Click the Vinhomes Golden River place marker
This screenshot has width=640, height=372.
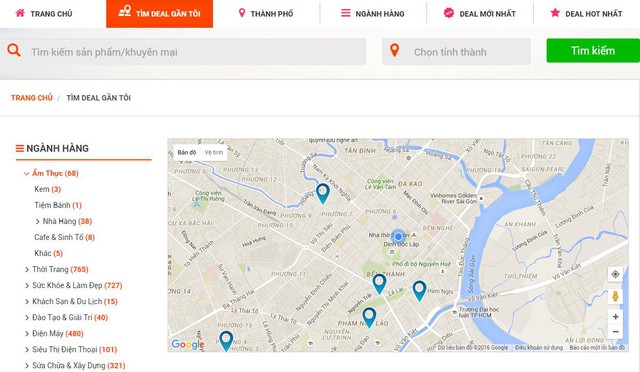point(481,198)
